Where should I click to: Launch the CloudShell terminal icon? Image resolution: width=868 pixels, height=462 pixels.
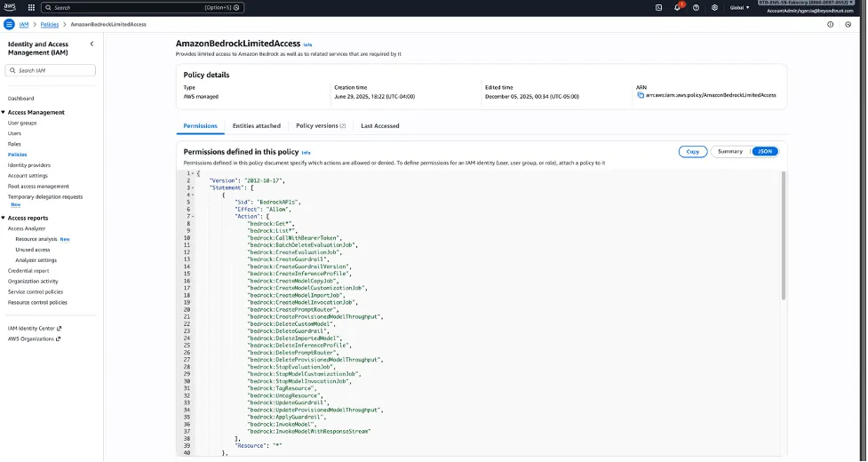(x=658, y=8)
